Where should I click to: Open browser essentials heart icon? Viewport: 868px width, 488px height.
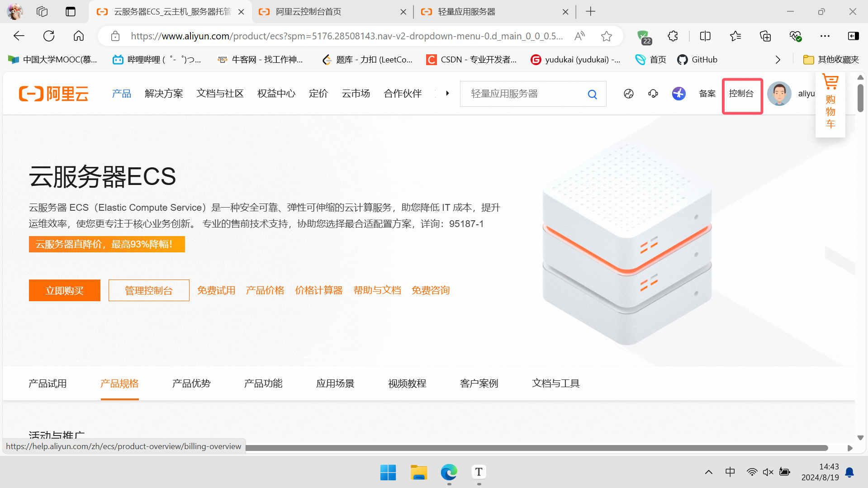tap(795, 36)
